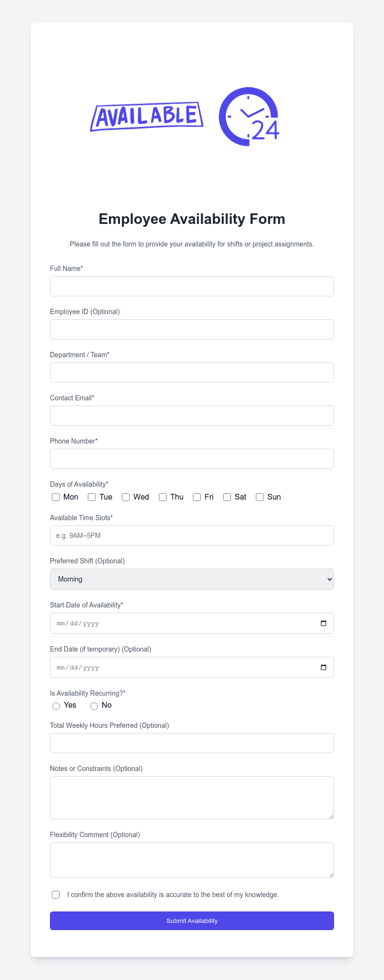Click the Employee ID field
384x980 pixels.
192,329
